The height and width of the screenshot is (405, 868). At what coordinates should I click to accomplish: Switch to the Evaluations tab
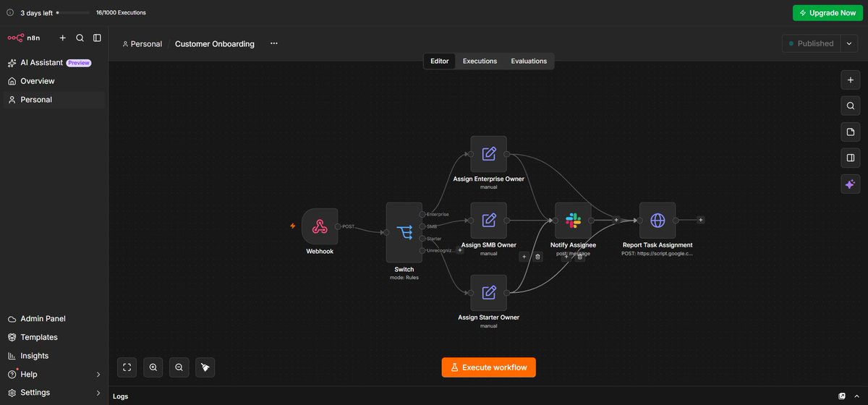pos(529,61)
